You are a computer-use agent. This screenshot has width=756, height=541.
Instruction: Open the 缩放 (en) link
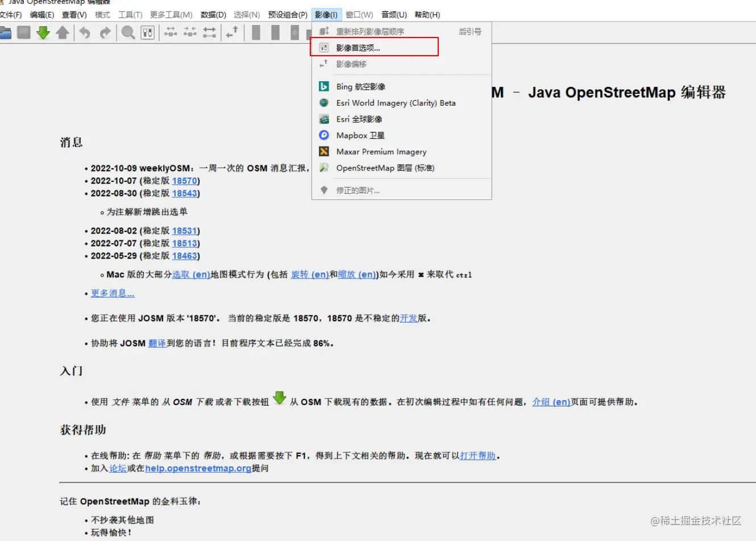[357, 274]
